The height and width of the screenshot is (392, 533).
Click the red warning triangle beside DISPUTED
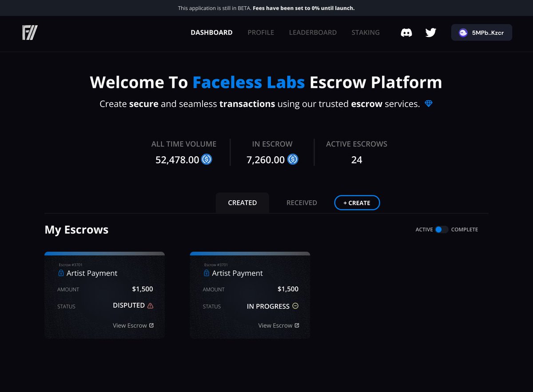(150, 305)
